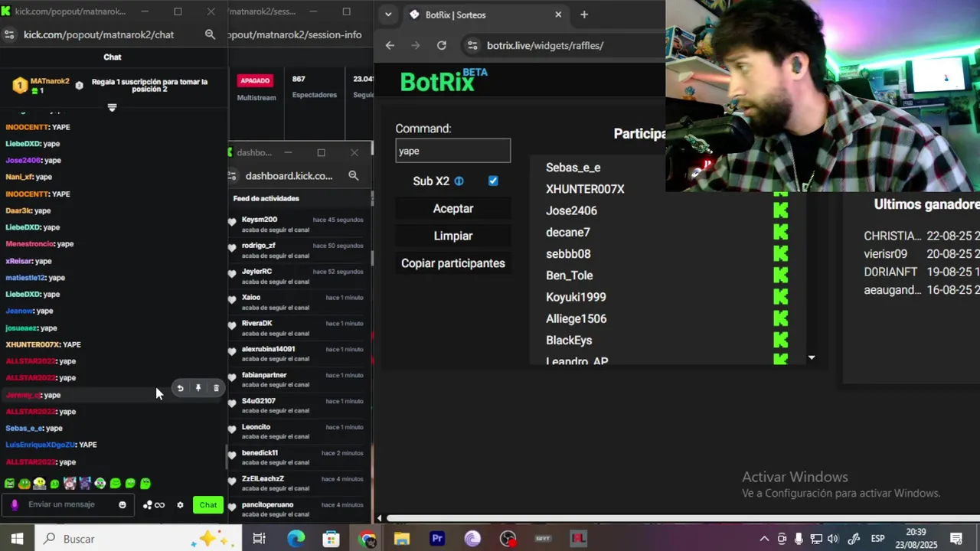Click the site info icon beside botrix.live URL
980x551 pixels.
click(472, 46)
